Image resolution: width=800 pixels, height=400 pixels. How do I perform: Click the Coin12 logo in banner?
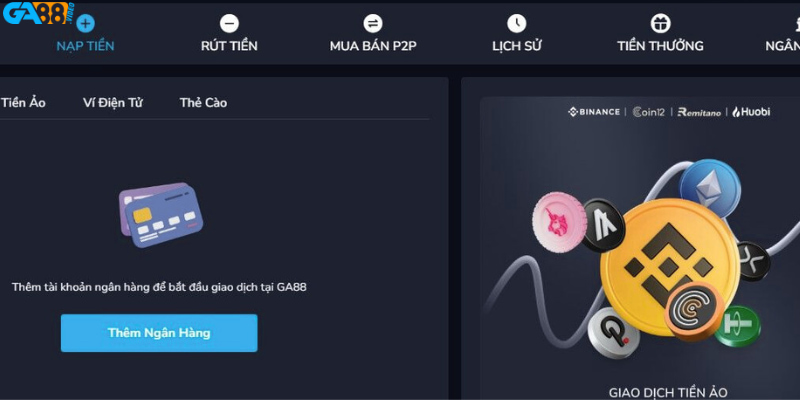648,112
